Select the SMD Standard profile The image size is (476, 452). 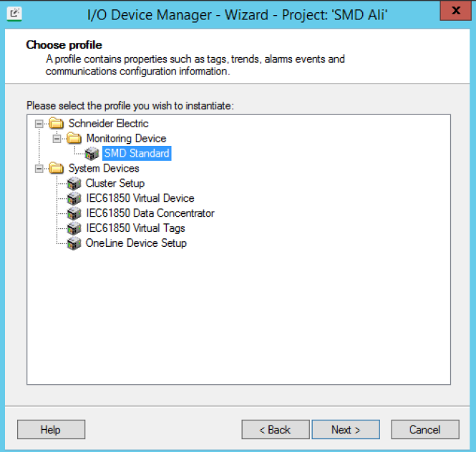pos(137,153)
